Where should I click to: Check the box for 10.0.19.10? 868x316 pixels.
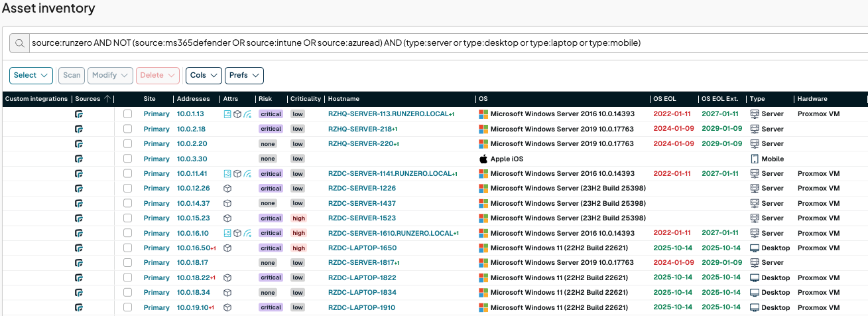coord(128,307)
